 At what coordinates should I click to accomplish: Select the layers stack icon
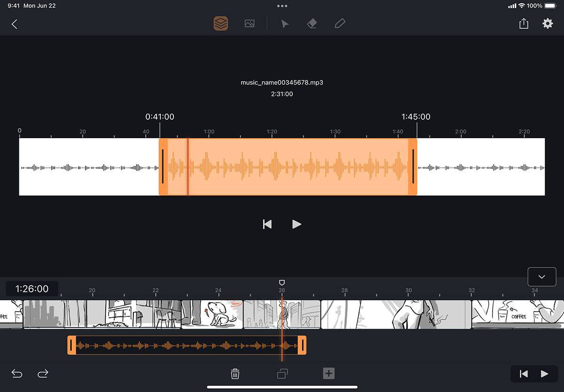pos(221,24)
